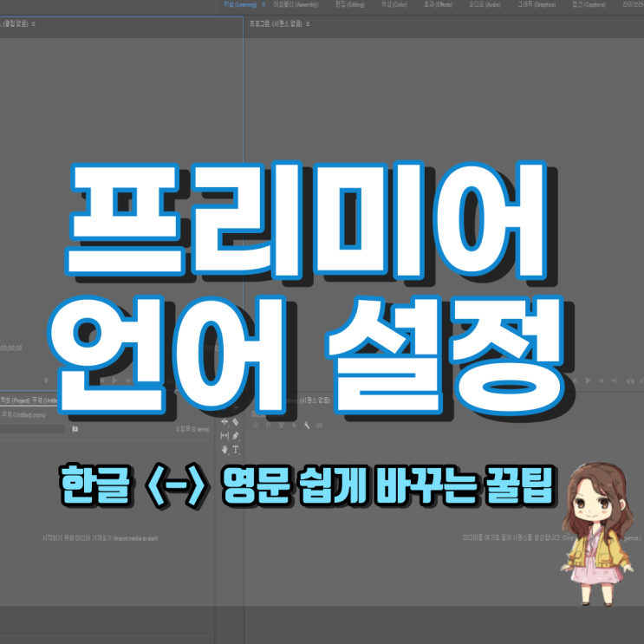644x644 pixels.
Task: Switch to the 학습 (Learning) workspace tab
Action: [240, 4]
